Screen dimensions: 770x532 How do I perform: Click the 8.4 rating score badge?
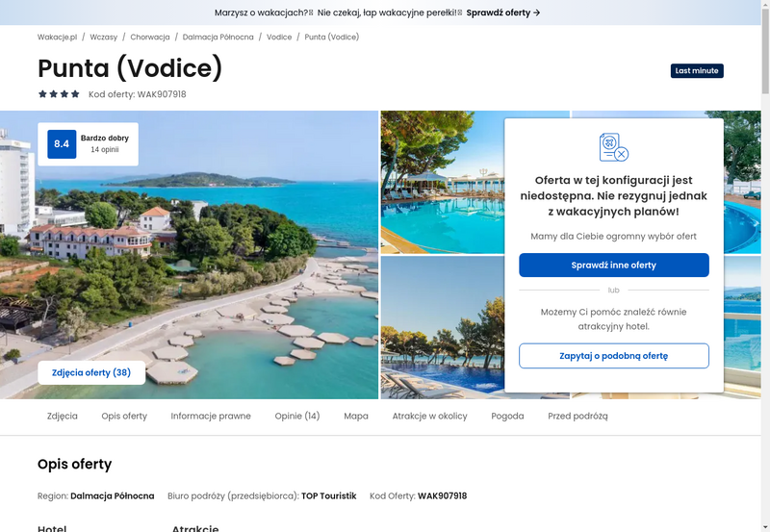62,144
